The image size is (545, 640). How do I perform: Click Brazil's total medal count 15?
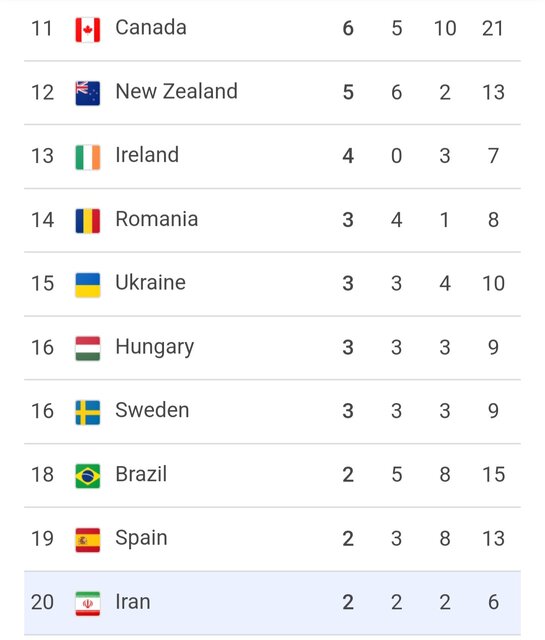494,475
